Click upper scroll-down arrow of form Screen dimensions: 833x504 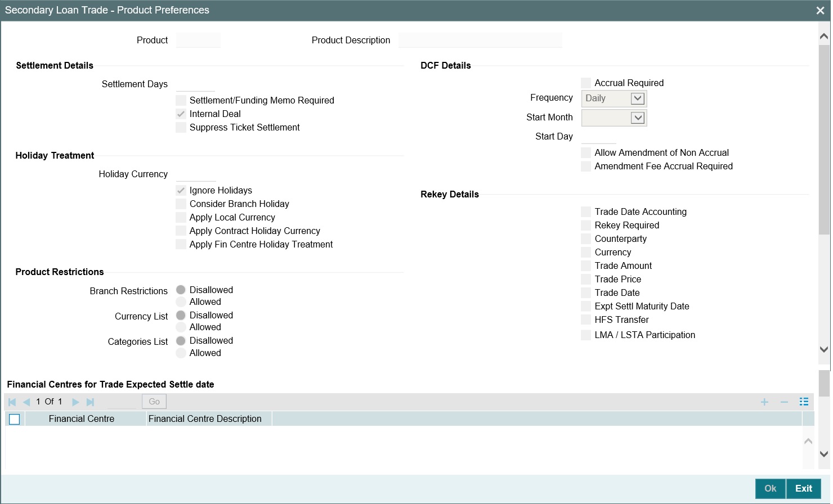824,349
